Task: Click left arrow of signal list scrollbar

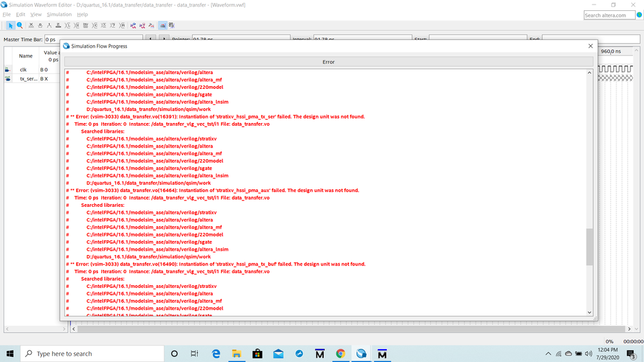Action: point(7,329)
